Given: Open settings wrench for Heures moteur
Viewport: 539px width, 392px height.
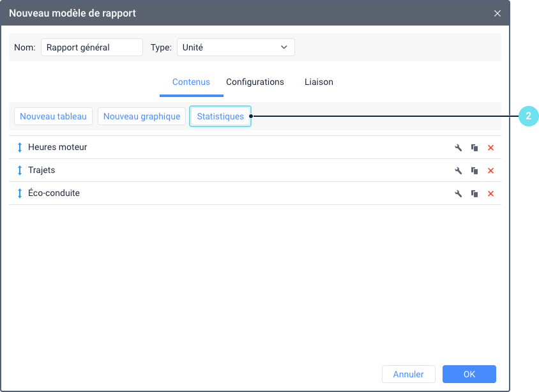Looking at the screenshot, I should [x=458, y=147].
